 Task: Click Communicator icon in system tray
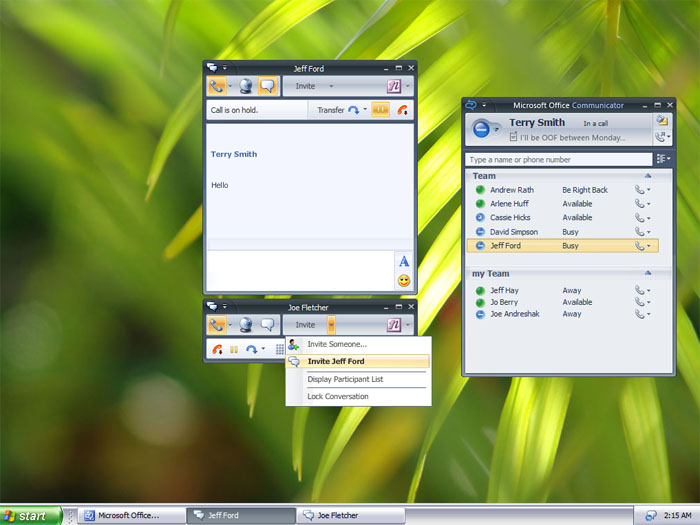(x=651, y=516)
